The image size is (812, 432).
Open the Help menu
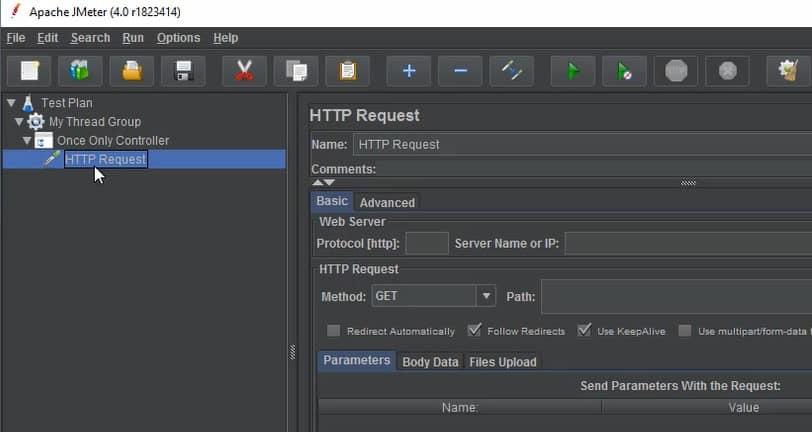tap(226, 38)
